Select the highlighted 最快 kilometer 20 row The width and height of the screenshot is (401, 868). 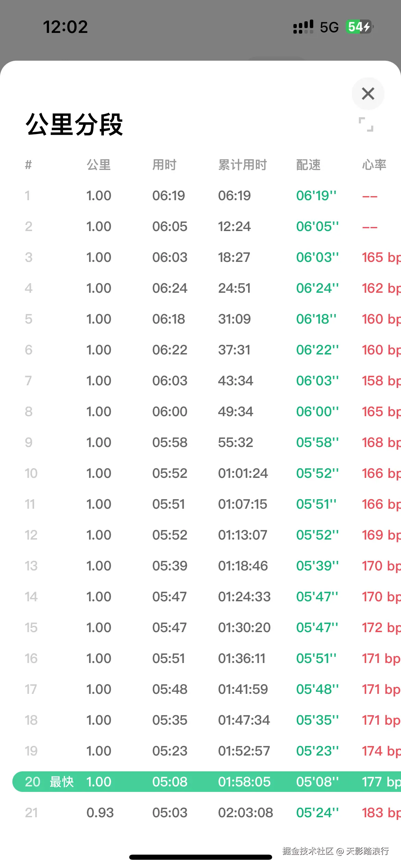tap(206, 782)
